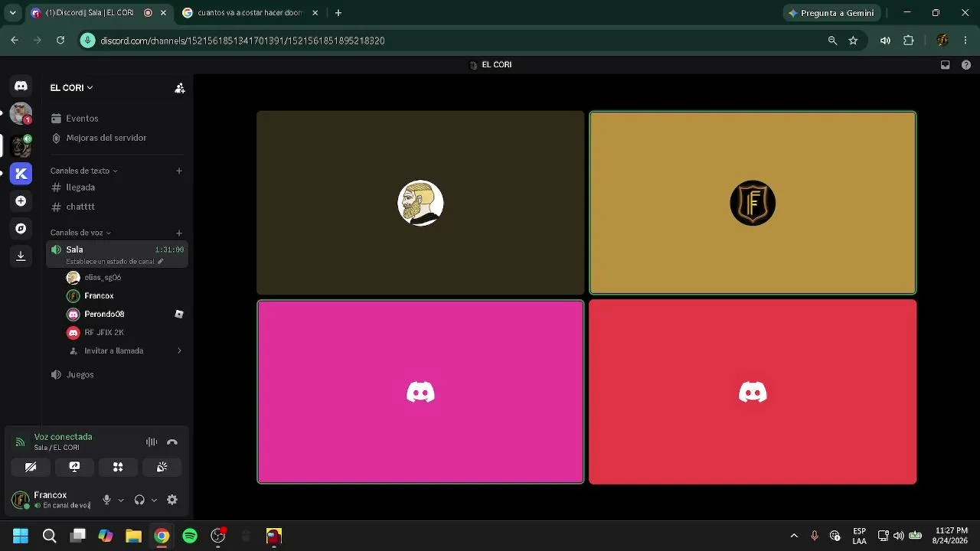Open EL CORI server dropdown menu
Viewport: 980px width, 551px height.
point(71,88)
